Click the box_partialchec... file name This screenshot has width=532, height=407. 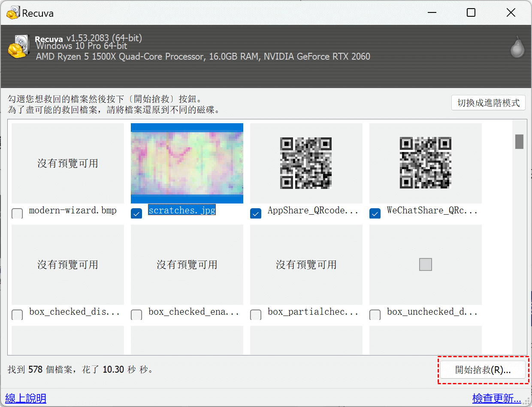click(x=313, y=312)
